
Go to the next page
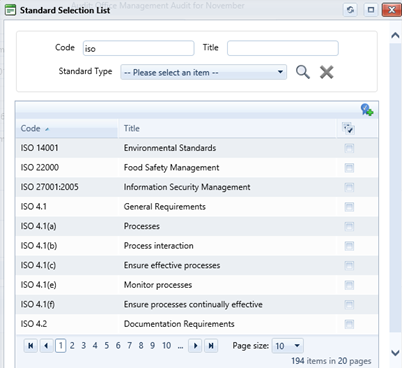195,346
